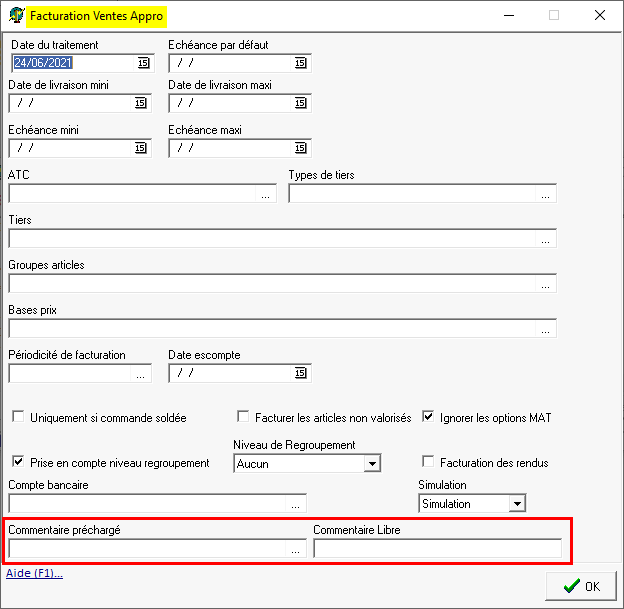Browse the Compte bancaire lookup button

point(295,503)
